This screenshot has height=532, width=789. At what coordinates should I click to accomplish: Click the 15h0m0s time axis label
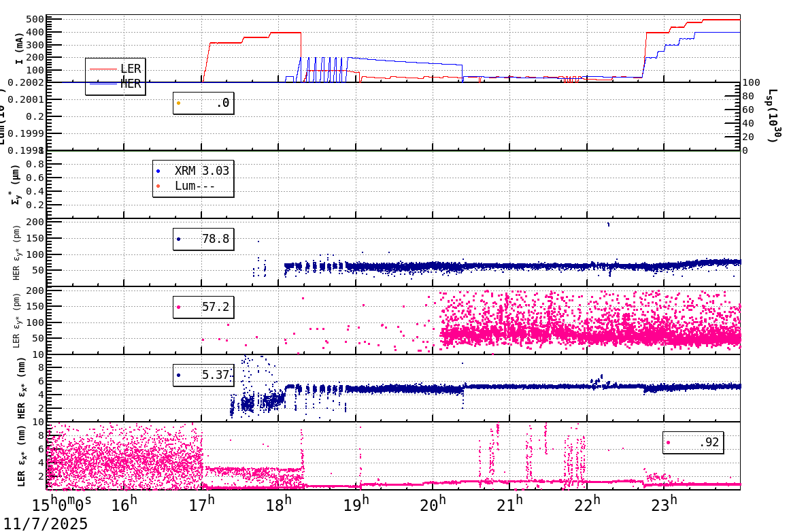click(62, 504)
